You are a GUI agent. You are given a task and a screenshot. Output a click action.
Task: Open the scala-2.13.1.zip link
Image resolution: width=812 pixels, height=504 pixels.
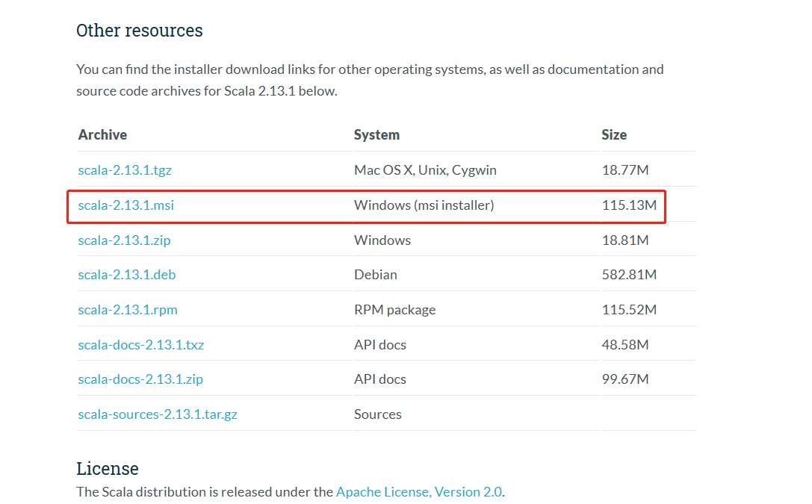point(124,240)
